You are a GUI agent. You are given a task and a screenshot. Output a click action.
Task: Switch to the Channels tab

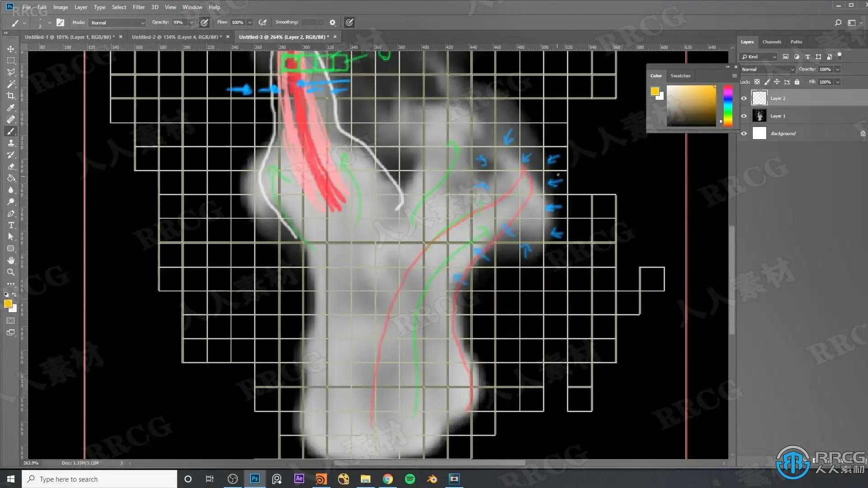[x=771, y=42]
